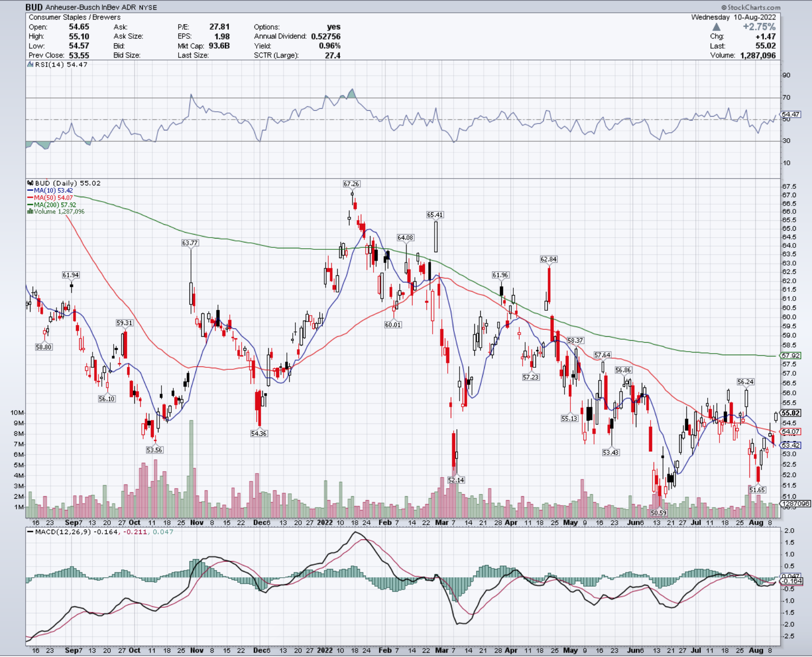Click the 61.96 price annotation
The image size is (812, 657).
point(500,275)
